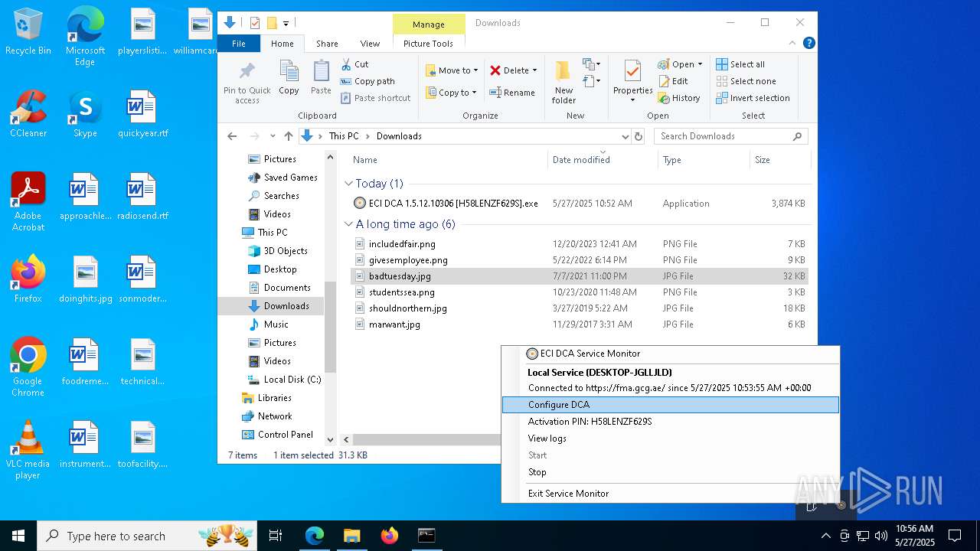
Task: Click Edit in Open group
Action: 673,81
